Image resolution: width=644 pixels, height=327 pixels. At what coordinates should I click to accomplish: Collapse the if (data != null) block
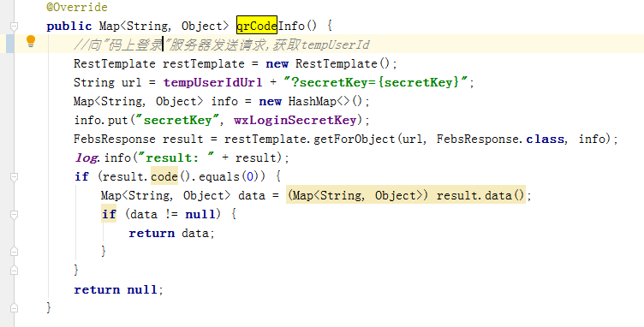point(14,215)
